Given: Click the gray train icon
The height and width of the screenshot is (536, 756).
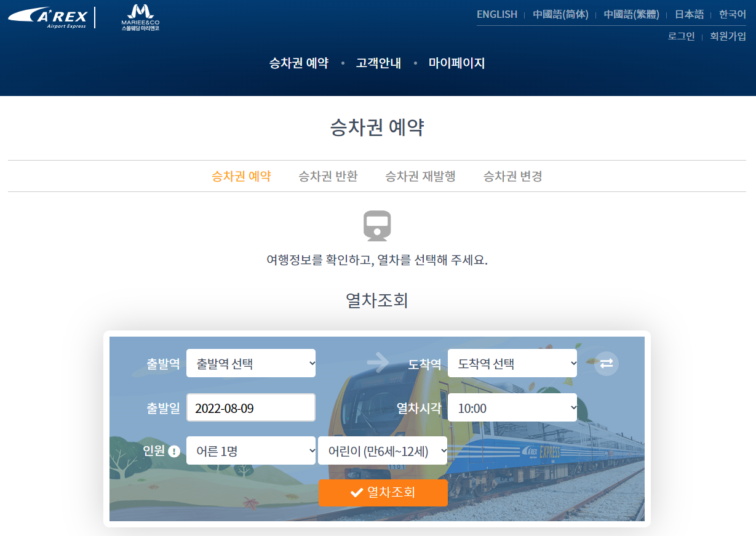Looking at the screenshot, I should pos(377,225).
